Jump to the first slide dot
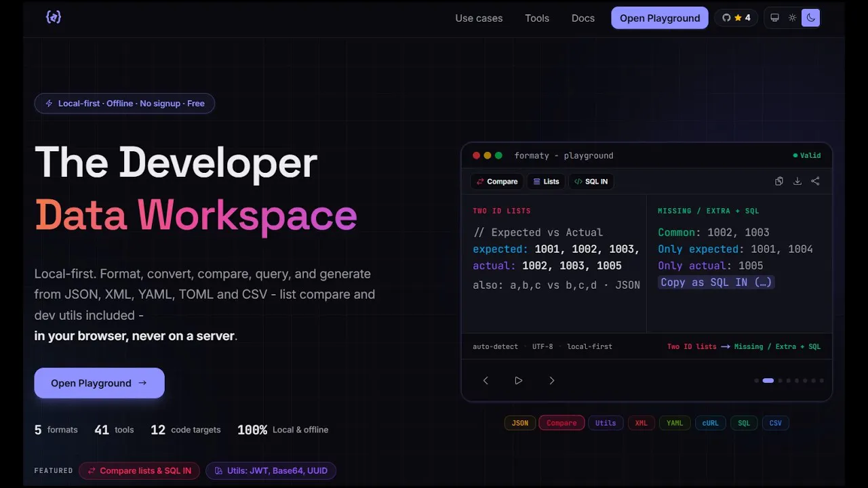 [757, 381]
